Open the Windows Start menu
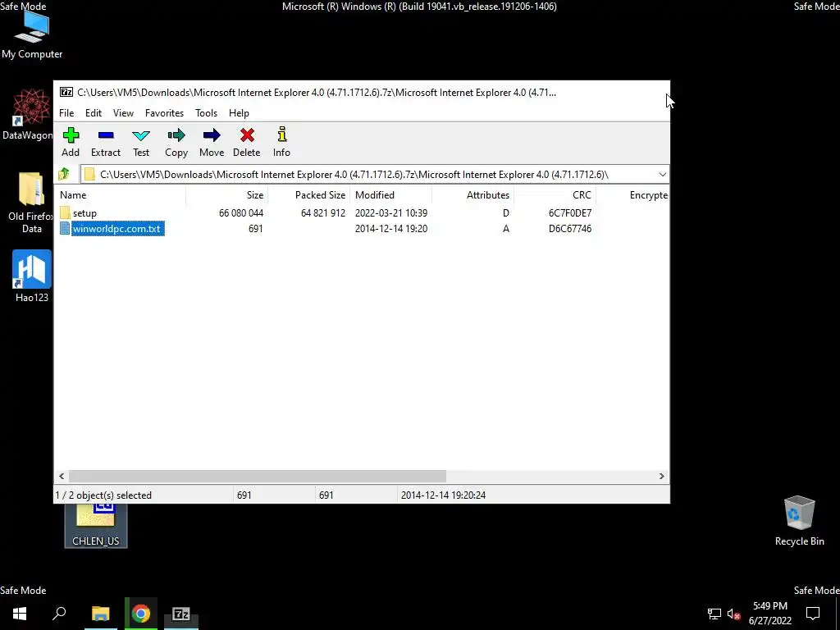 (x=20, y=614)
